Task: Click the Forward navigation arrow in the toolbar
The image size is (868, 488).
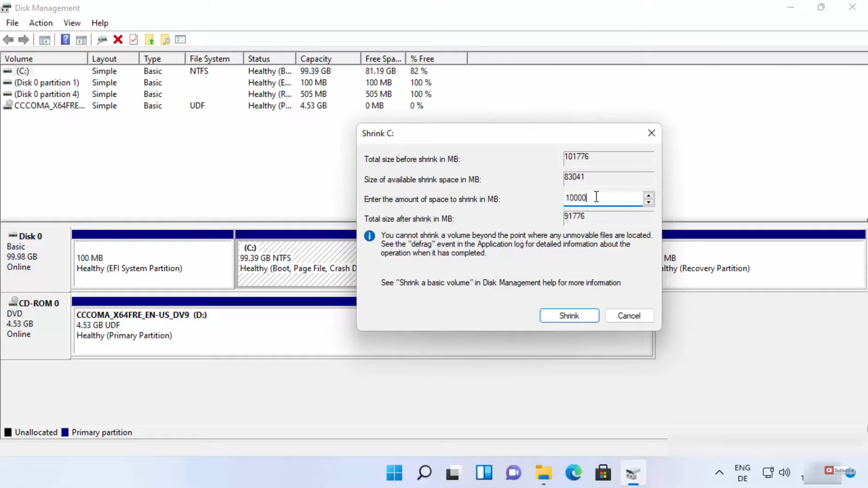Action: click(x=24, y=40)
